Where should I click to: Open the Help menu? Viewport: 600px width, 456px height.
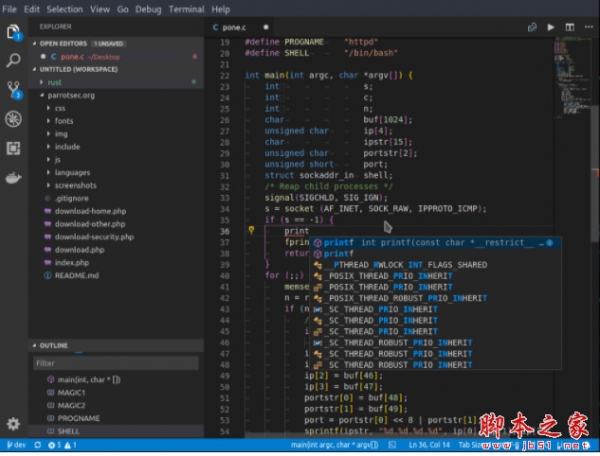point(221,9)
